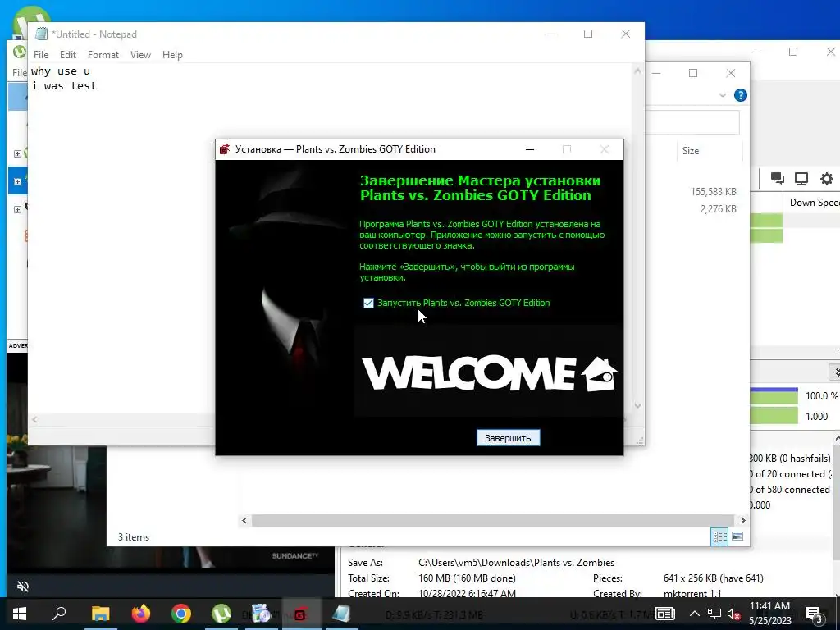The image size is (840, 630).
Task: Open news and interests taskbar icon
Action: (664, 614)
